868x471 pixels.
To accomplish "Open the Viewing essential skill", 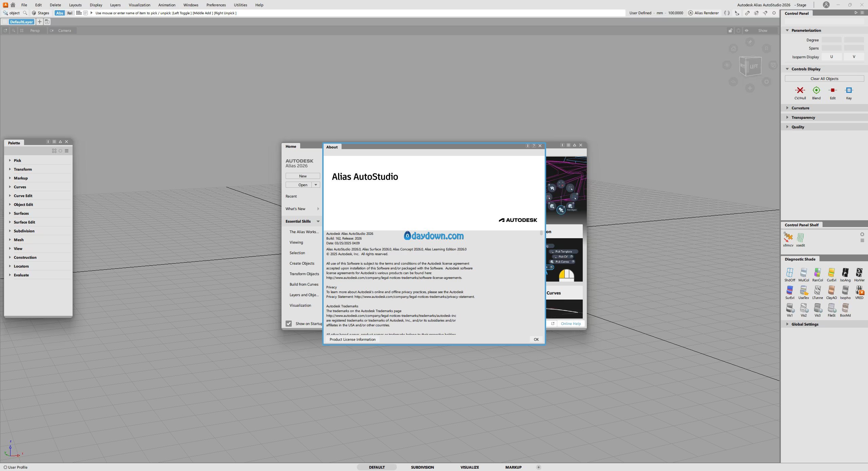I will pos(296,242).
